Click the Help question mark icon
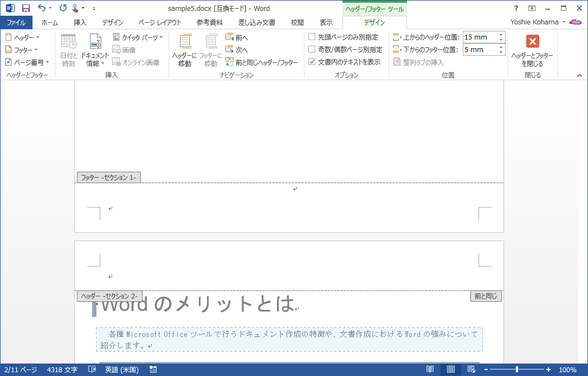Viewport: 588px width, 376px height. click(x=516, y=8)
